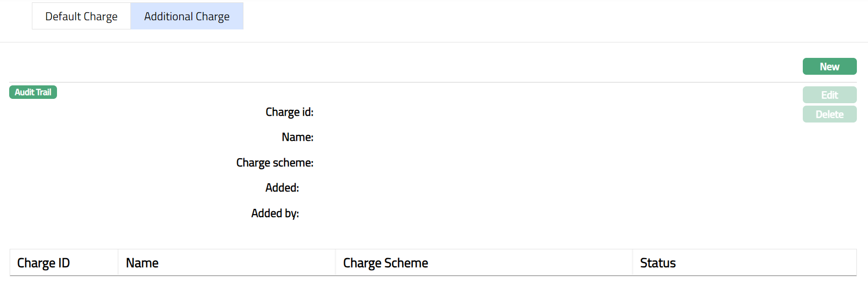Click the Name column header in table
Viewport: 868px width, 286px height.
point(142,263)
